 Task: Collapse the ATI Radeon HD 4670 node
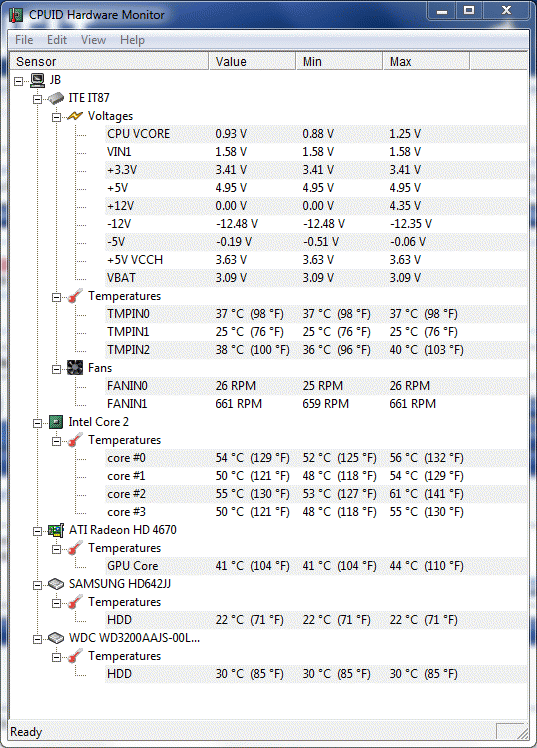[37, 531]
